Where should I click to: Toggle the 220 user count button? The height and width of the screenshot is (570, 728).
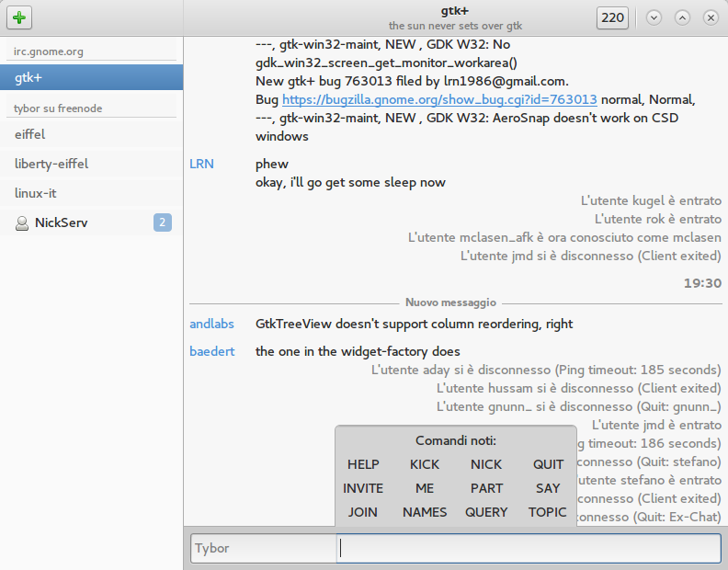(612, 18)
